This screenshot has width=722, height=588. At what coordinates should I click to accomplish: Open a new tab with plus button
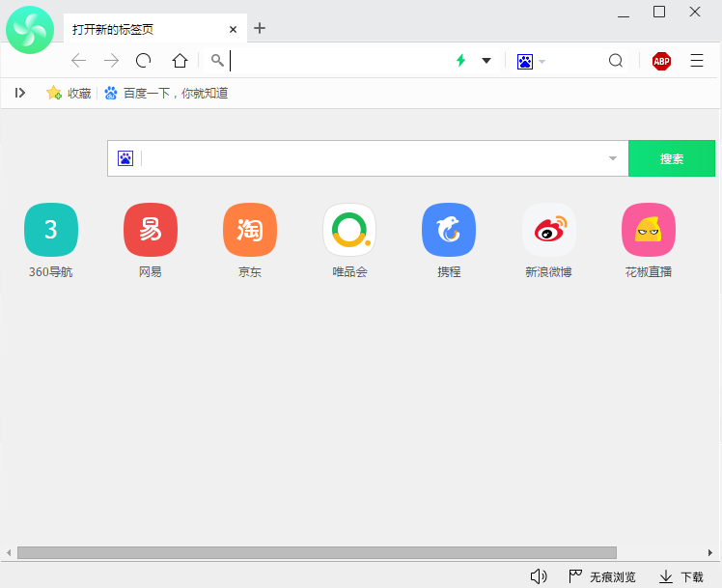click(x=260, y=28)
